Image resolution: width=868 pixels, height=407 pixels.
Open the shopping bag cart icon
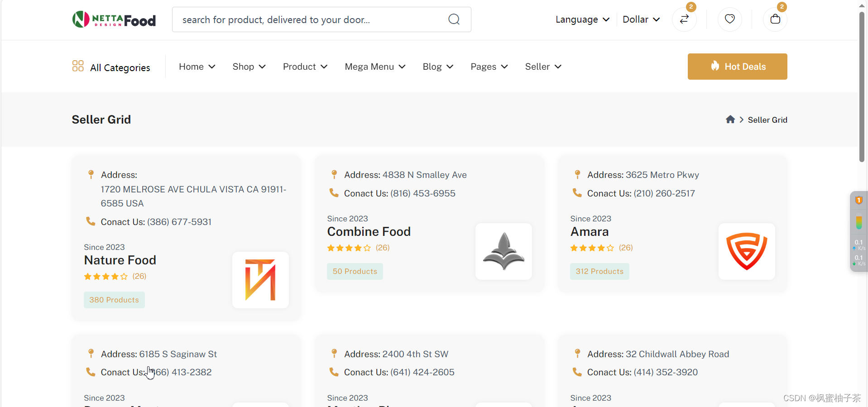775,19
